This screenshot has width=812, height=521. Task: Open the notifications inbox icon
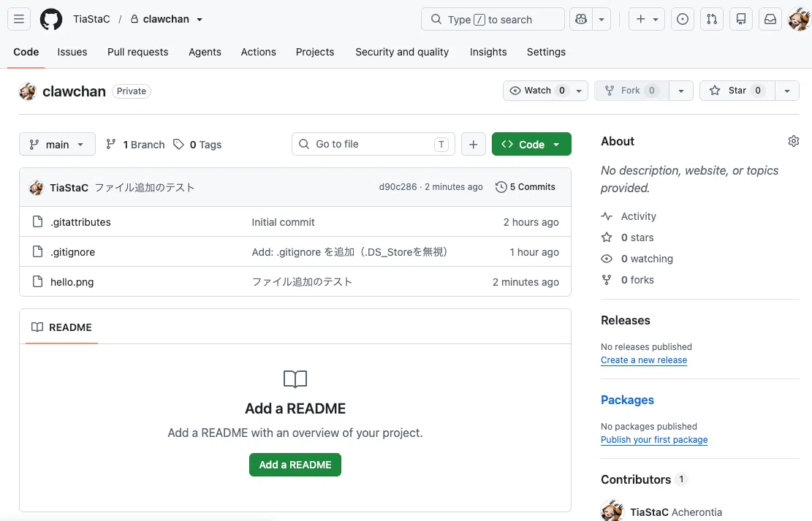(770, 19)
